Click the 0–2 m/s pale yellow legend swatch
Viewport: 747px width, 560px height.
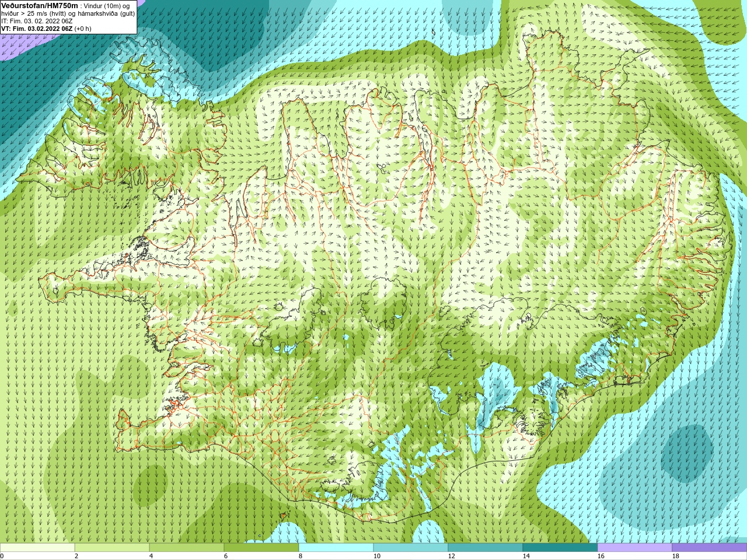tap(37, 548)
